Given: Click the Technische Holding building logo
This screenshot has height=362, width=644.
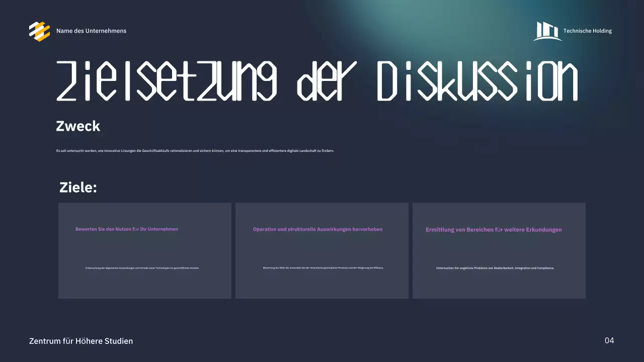Looking at the screenshot, I should pyautogui.click(x=547, y=31).
